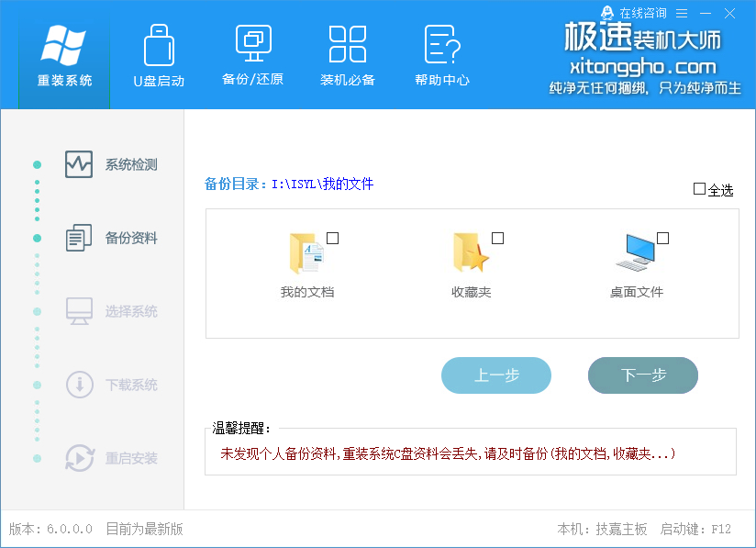Select the 下载系统 download icon
The width and height of the screenshot is (756, 548).
click(x=80, y=385)
